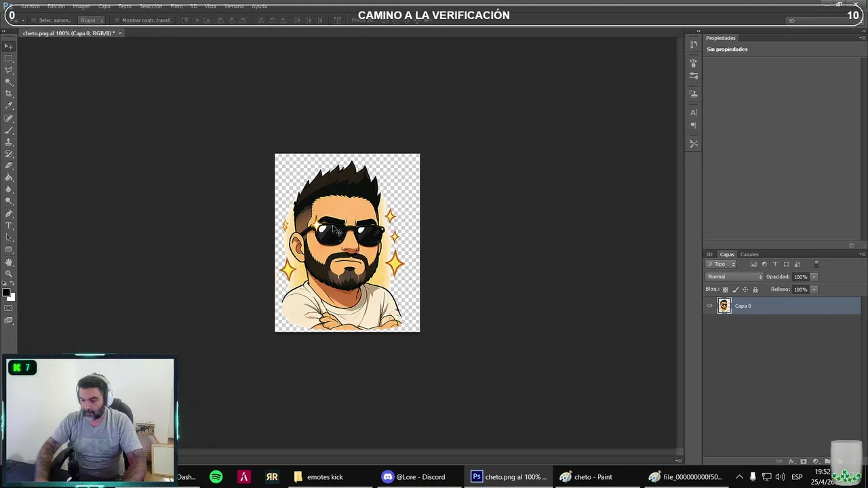Switch to the 3D panel tab
868x488 pixels.
pos(709,254)
